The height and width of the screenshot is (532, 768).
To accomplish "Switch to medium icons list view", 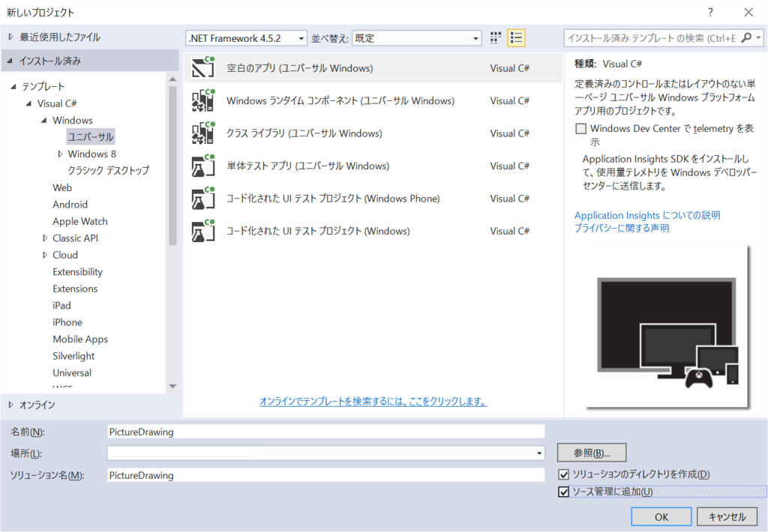I will coord(516,38).
